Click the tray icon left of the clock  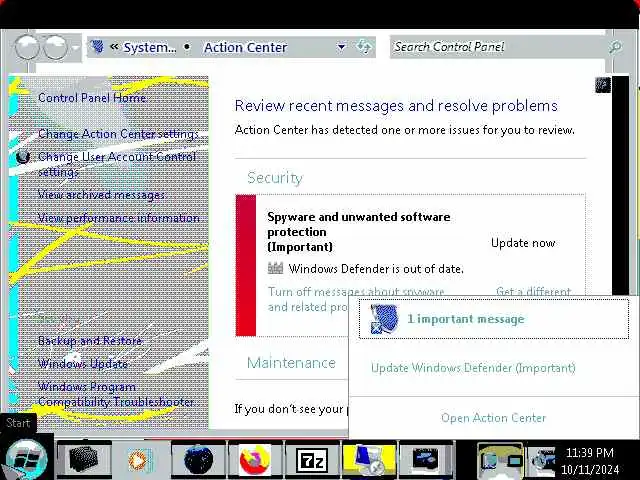coord(541,462)
